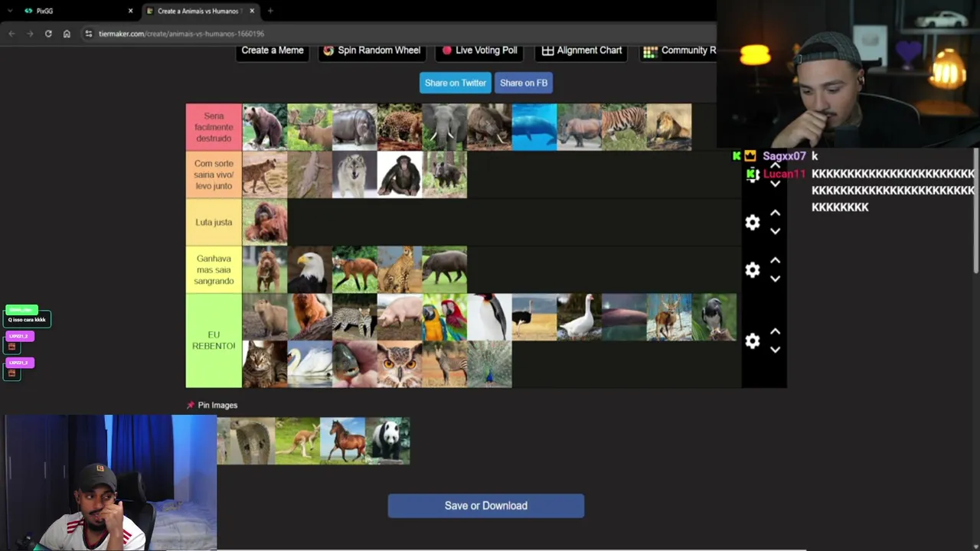980x551 pixels.
Task: Go back in the browser
Action: tap(11, 34)
